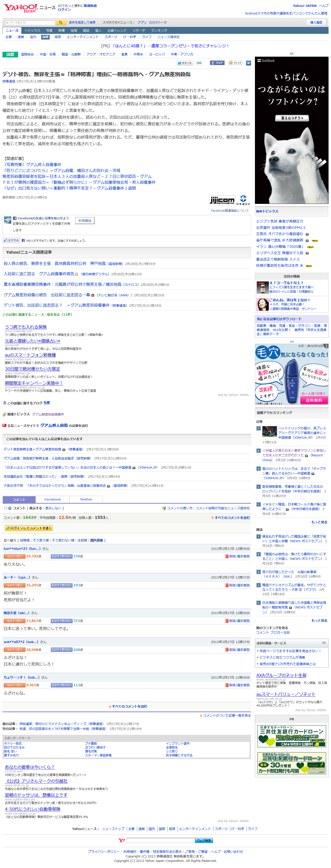This screenshot has height=868, width=331.
Task: Open コメントのついた記事一覧を見る
Action: 225,715
